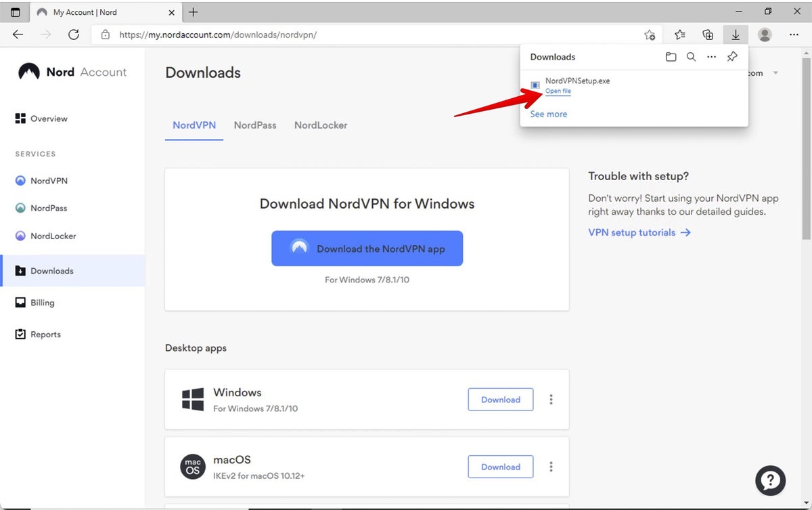Click the Windows logo icon in Desktop apps
Image resolution: width=812 pixels, height=510 pixels.
click(193, 399)
